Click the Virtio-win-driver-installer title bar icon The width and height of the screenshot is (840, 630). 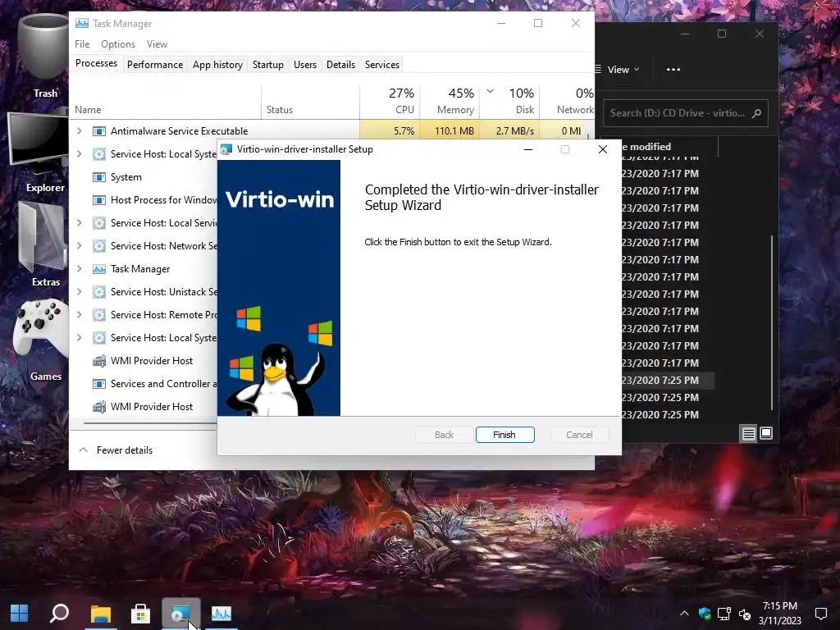pos(226,149)
